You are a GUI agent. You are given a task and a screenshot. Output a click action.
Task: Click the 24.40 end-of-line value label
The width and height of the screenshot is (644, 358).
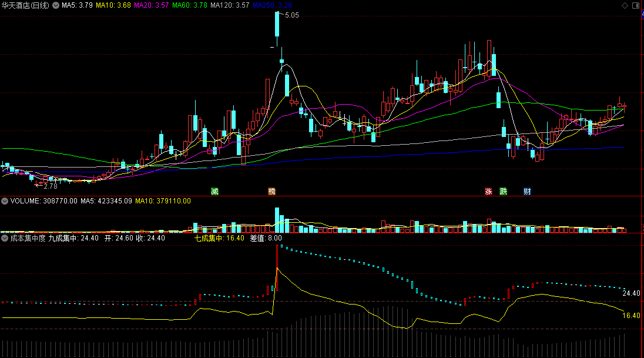click(x=631, y=293)
